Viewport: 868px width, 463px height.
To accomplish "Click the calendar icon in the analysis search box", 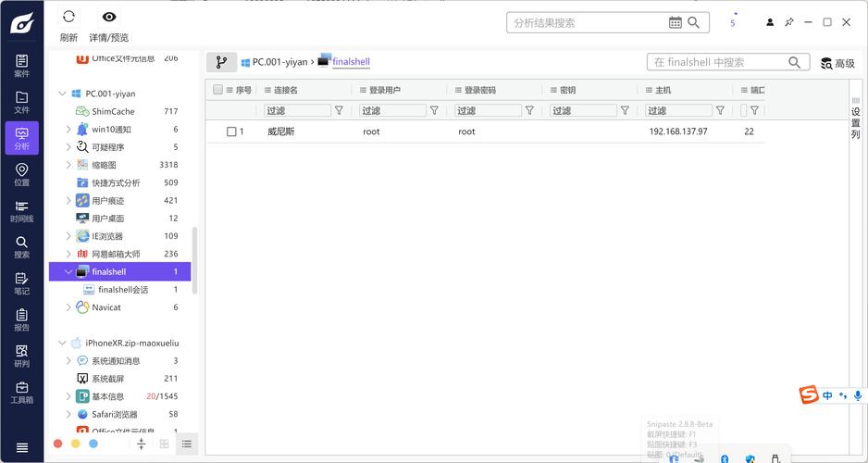I will [675, 23].
